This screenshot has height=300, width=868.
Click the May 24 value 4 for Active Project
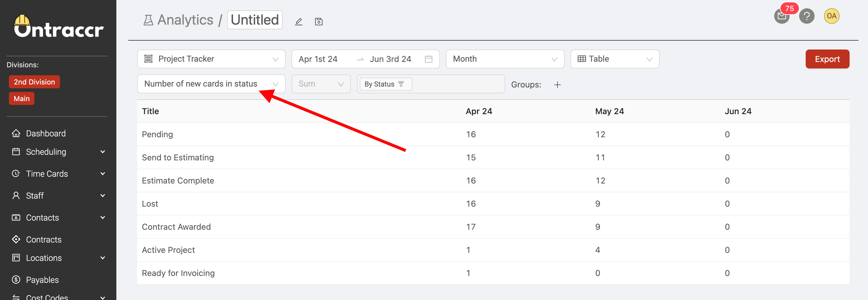[x=598, y=250]
